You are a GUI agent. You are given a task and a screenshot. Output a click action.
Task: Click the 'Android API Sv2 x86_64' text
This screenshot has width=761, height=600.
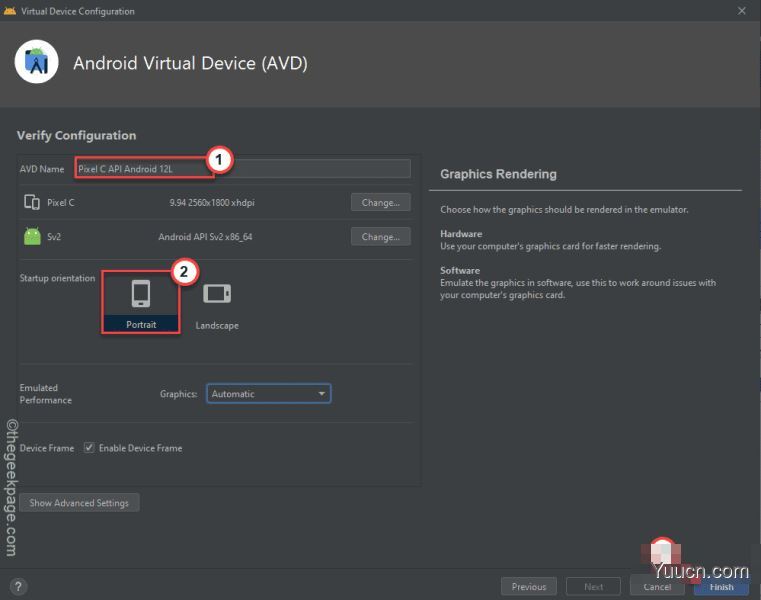click(205, 237)
